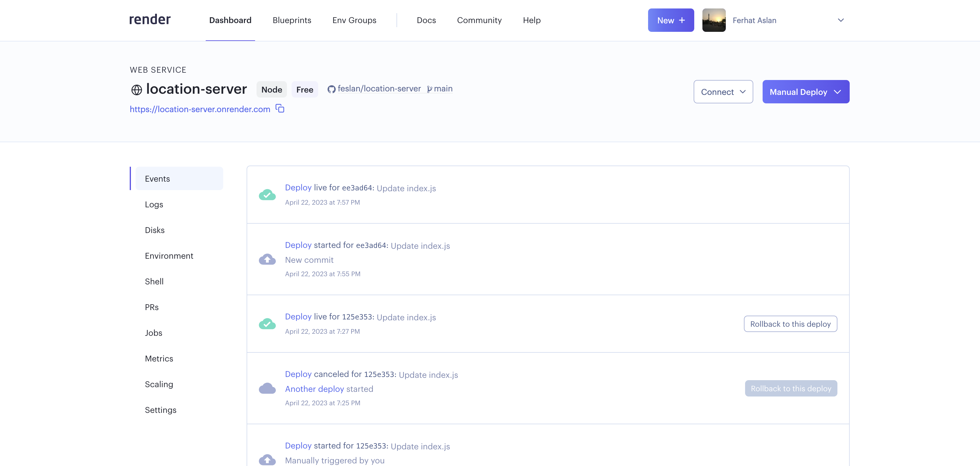The width and height of the screenshot is (980, 466).
Task: Click the location-server service title
Action: coord(196,89)
